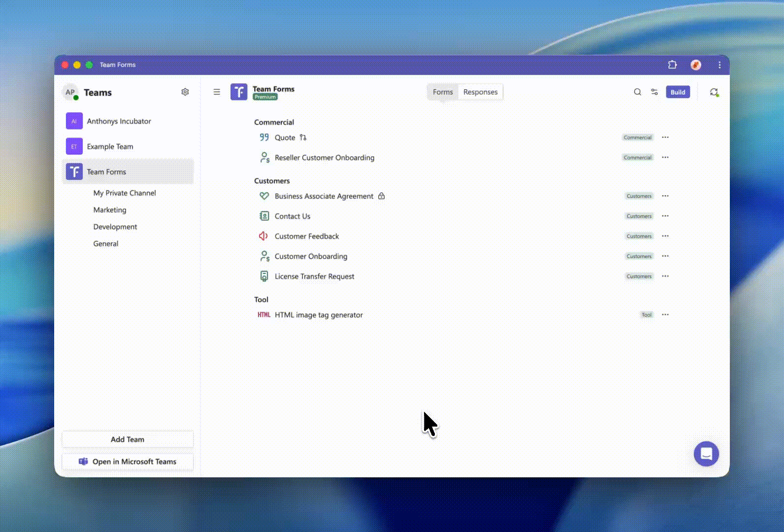Viewport: 784px width, 532px height.
Task: Open more options for Customer Feedback
Action: pyautogui.click(x=665, y=236)
